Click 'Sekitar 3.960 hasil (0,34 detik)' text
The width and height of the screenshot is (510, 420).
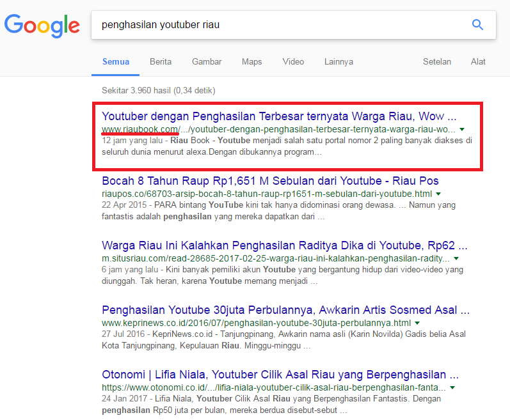click(159, 90)
